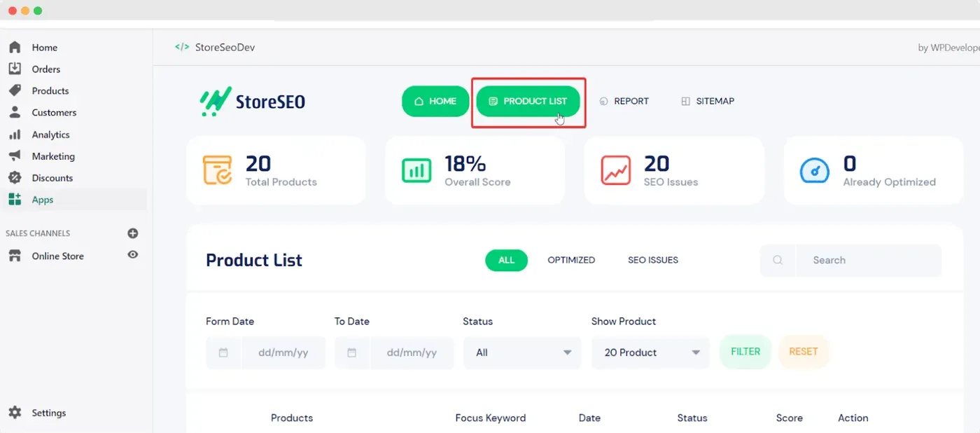980x433 pixels.
Task: Click the Settings gear icon
Action: click(x=15, y=413)
